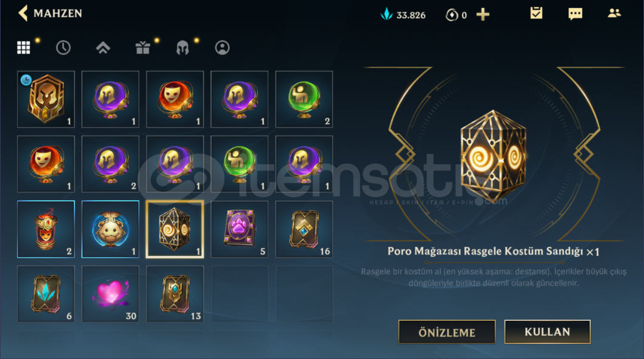This screenshot has width=644, height=359.
Task: Select the pink heart item with 30
Action: tap(110, 294)
